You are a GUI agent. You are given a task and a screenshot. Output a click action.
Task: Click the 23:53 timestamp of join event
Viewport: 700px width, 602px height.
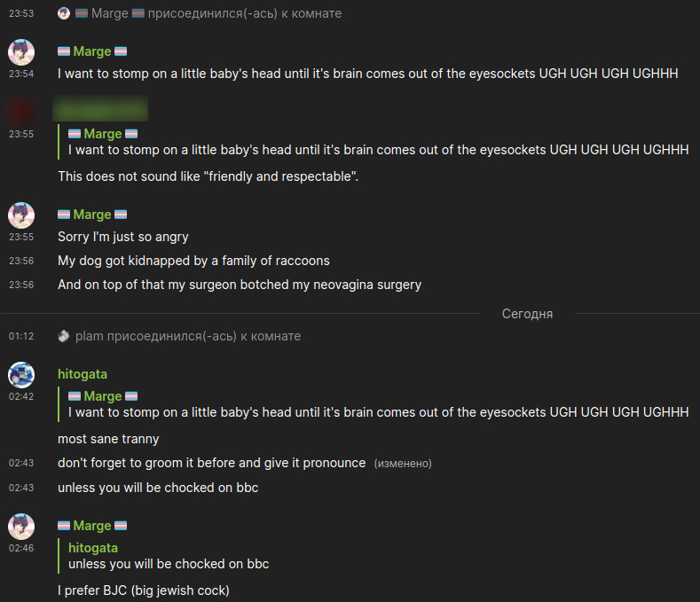21,13
